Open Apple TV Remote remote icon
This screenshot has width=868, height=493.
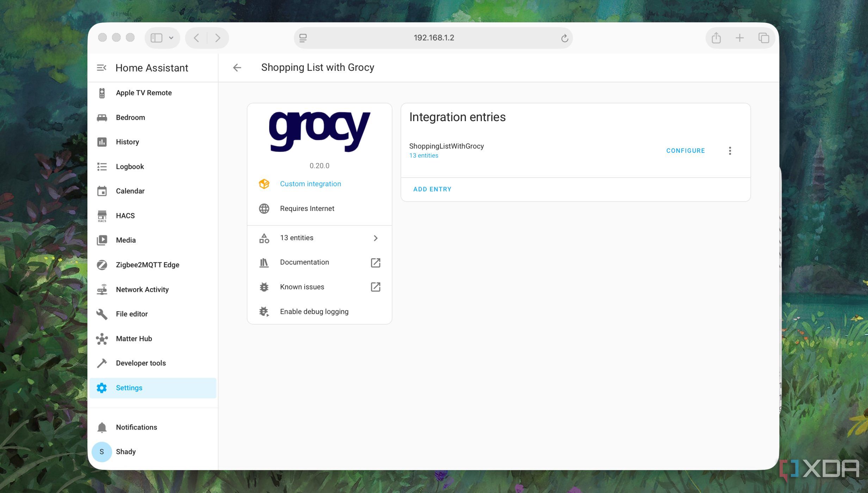point(102,93)
